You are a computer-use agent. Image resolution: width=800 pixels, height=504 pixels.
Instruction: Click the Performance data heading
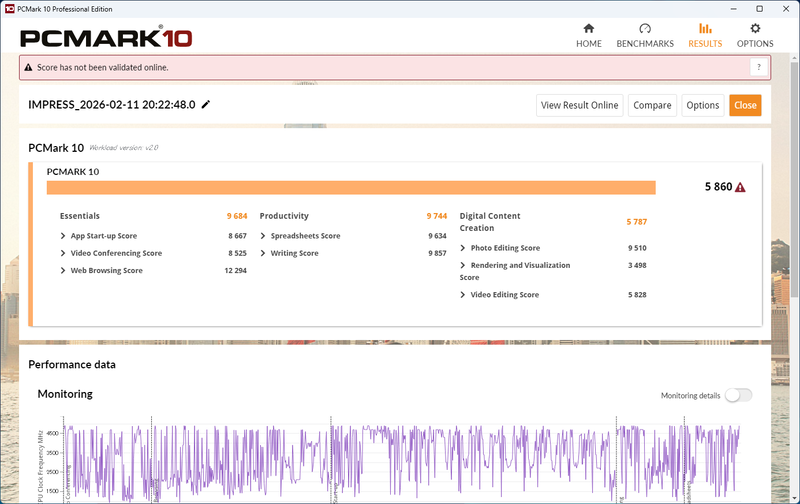pos(72,364)
